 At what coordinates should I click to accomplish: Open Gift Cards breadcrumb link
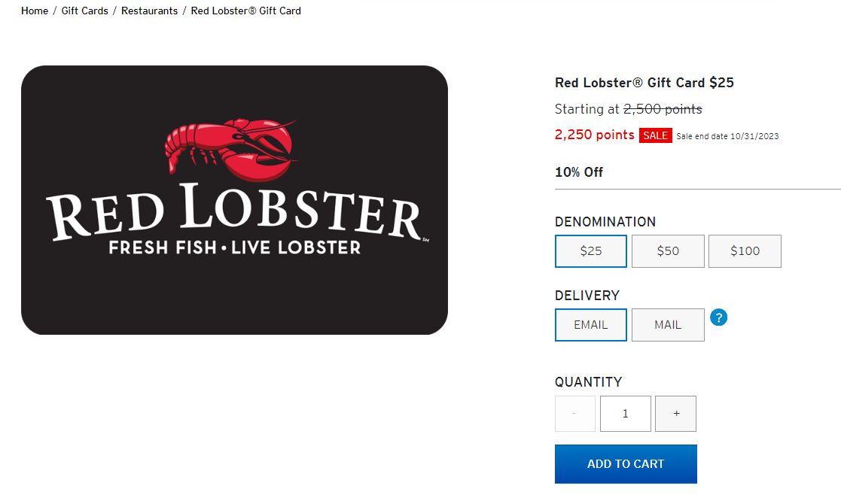pos(85,11)
